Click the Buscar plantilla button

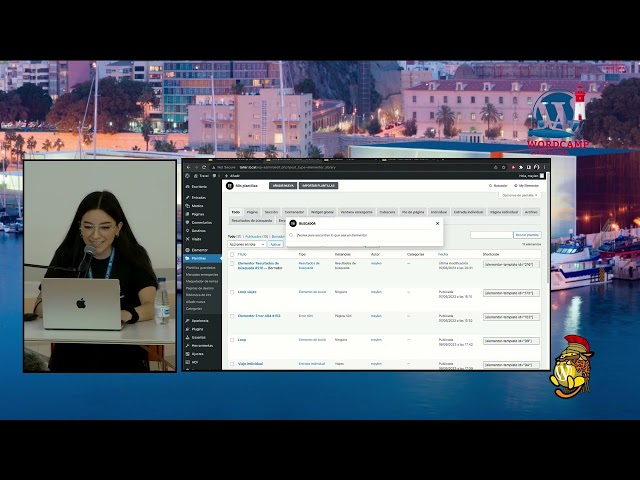(x=527, y=235)
